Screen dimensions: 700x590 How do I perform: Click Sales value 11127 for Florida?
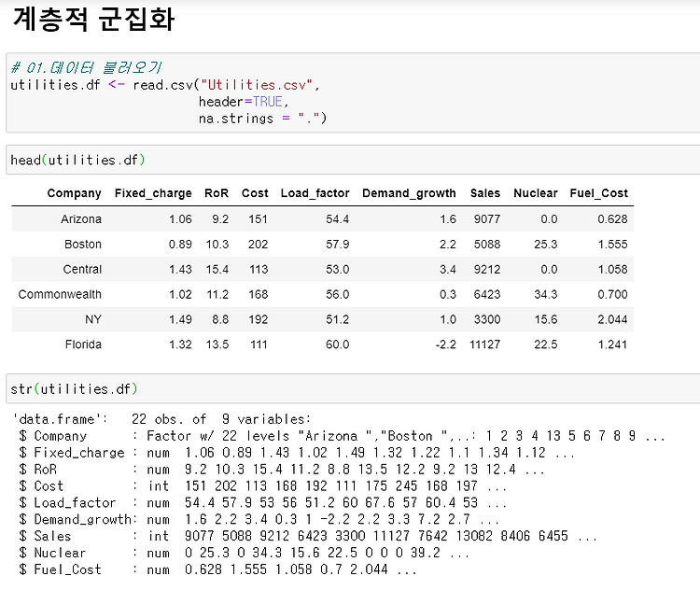pos(484,344)
